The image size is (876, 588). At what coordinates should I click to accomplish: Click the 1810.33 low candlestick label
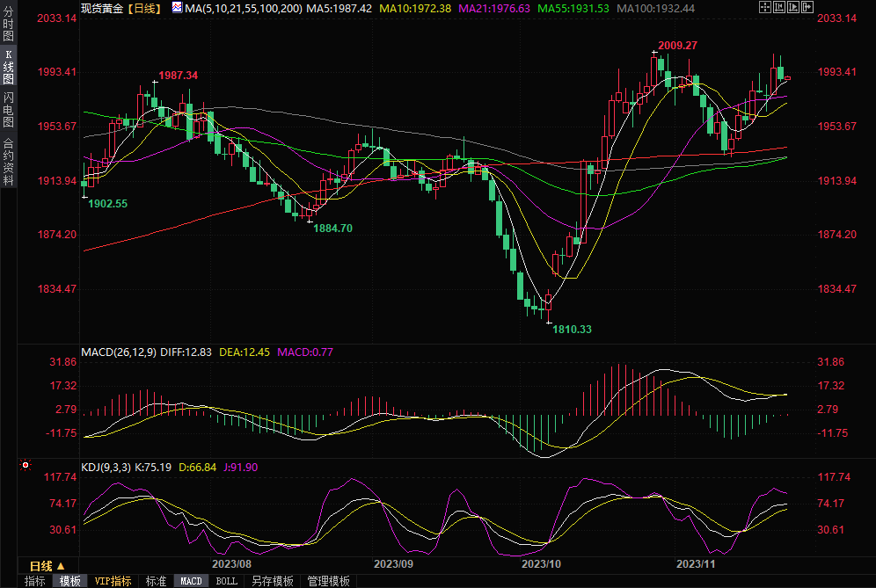(x=573, y=329)
